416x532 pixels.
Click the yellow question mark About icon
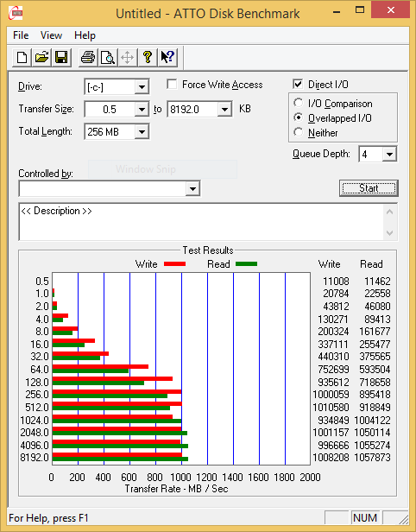[x=148, y=57]
